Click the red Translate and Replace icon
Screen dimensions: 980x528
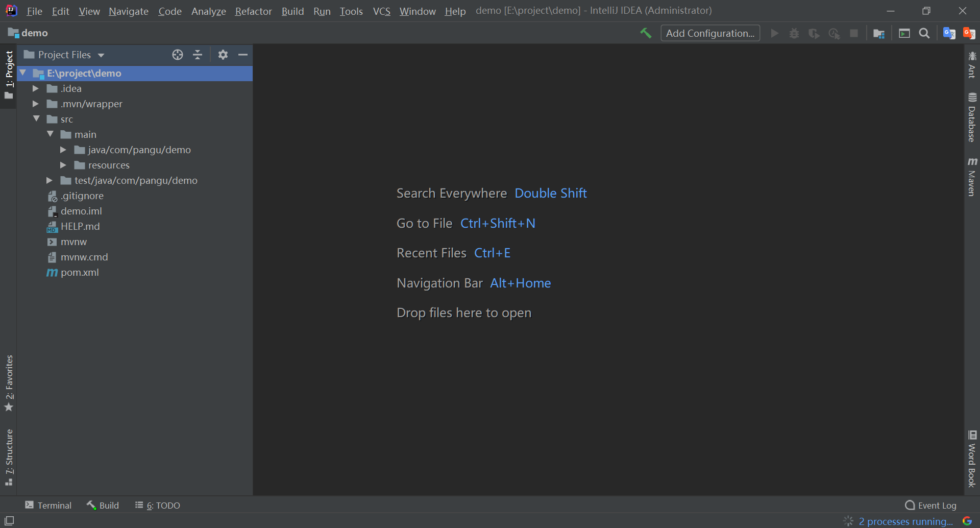(x=969, y=33)
